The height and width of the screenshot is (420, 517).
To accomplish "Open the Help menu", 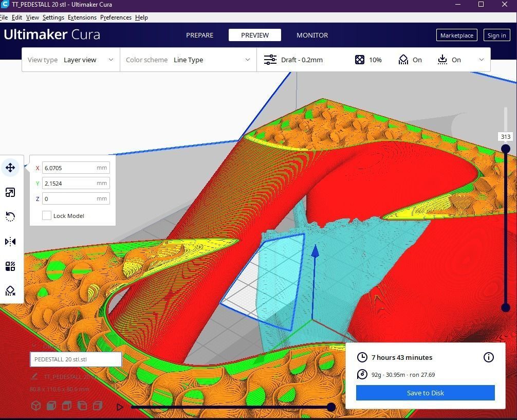I will (141, 17).
